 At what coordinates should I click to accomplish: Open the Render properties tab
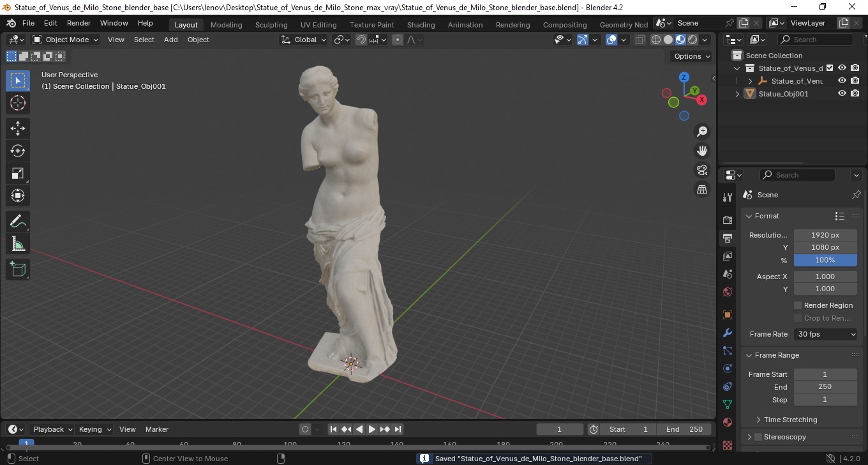tap(728, 220)
